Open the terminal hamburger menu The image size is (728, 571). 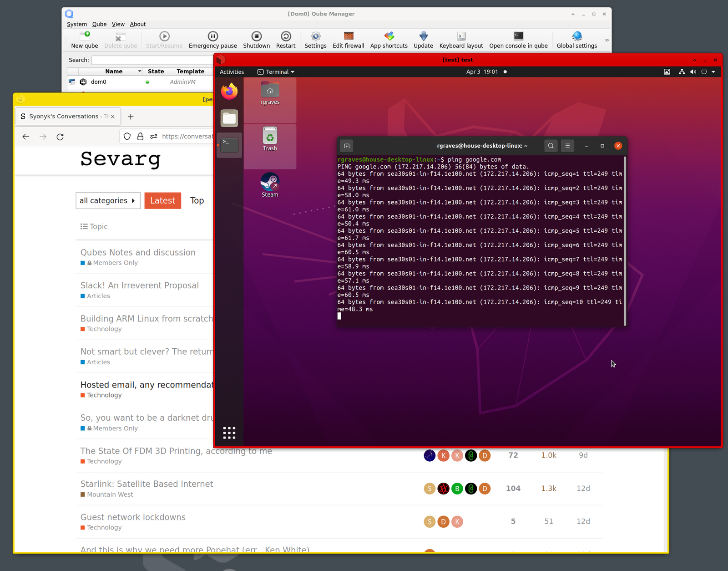coord(567,146)
